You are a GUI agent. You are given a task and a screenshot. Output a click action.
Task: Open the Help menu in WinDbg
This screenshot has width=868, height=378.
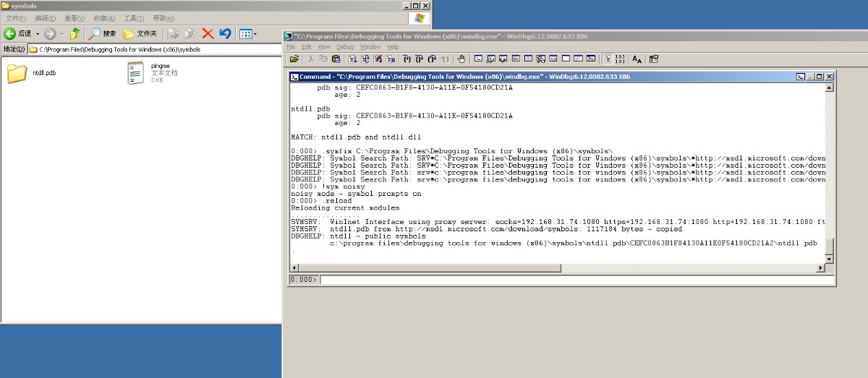pos(393,46)
